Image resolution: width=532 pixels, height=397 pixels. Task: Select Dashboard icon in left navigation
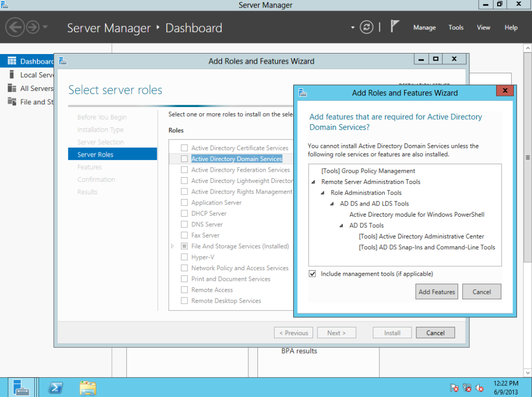coord(12,61)
